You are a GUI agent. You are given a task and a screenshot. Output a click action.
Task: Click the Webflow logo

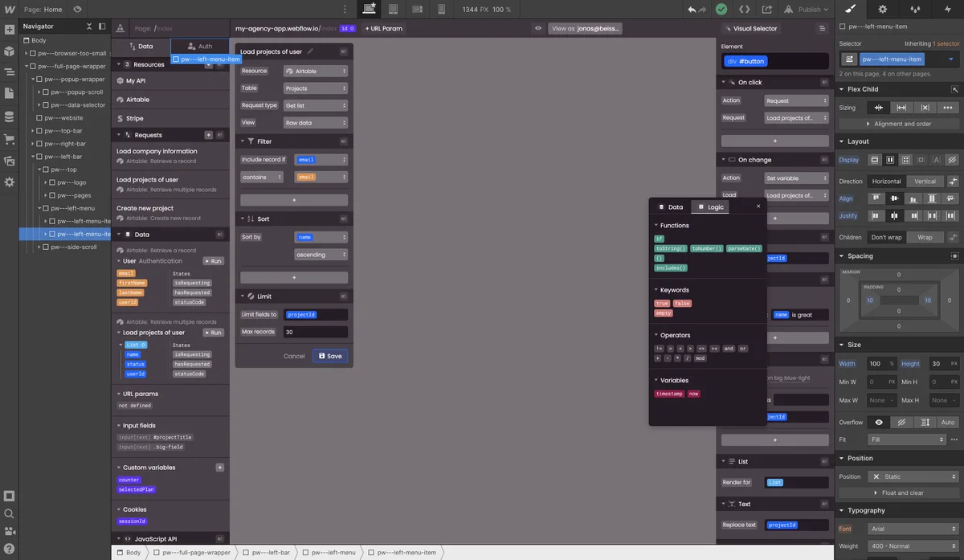[10, 9]
